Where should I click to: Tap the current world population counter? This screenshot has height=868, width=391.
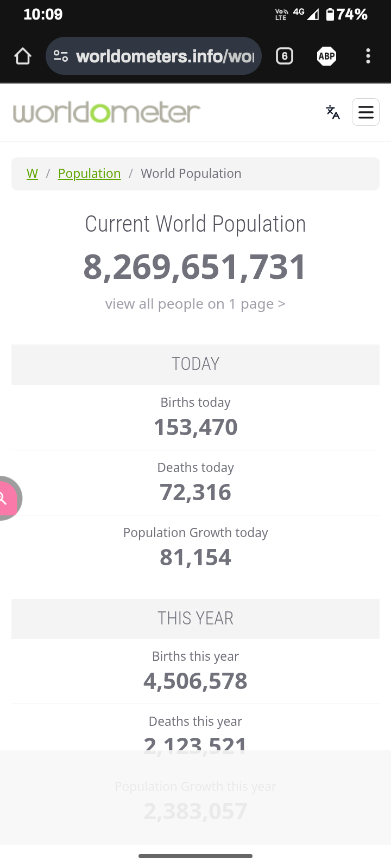(x=195, y=267)
